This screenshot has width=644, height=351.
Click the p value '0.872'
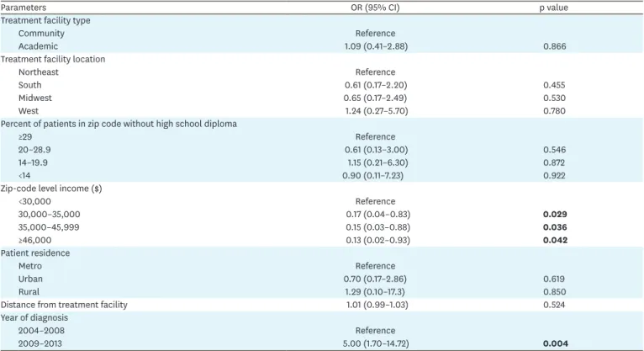[x=554, y=162]
